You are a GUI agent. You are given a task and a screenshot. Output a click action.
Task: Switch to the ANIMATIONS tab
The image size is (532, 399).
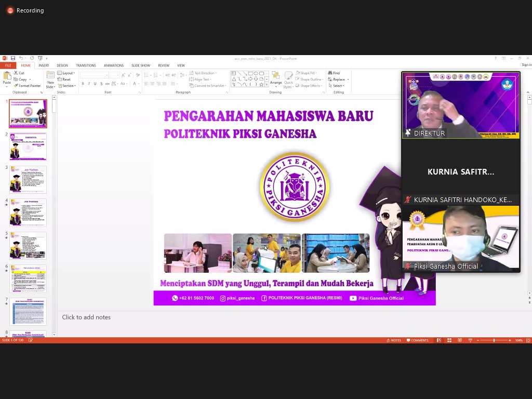point(114,65)
